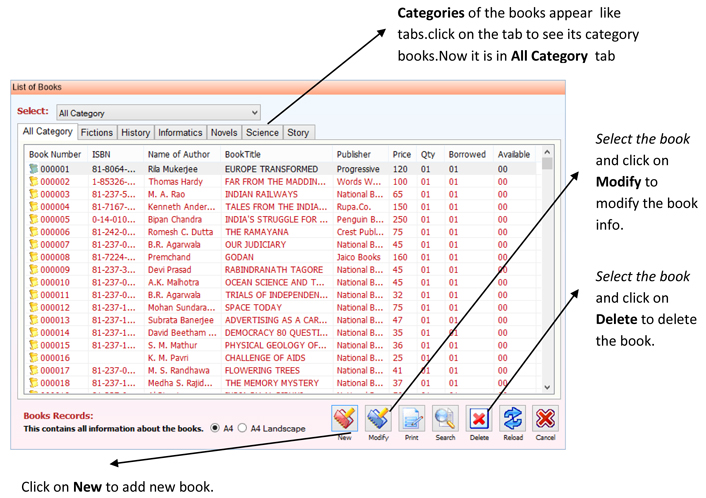Switch to the Novels tab
The image size is (706, 498).
(x=224, y=132)
